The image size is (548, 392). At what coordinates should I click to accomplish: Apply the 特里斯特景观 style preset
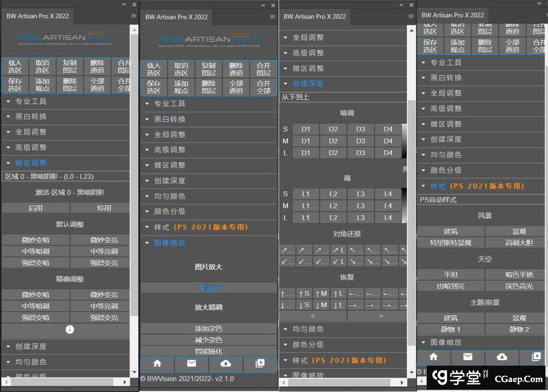451,243
